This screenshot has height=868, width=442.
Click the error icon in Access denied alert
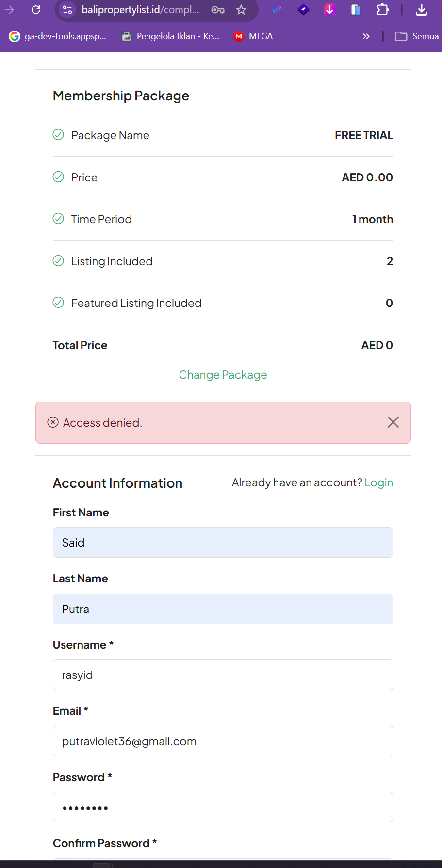point(53,422)
